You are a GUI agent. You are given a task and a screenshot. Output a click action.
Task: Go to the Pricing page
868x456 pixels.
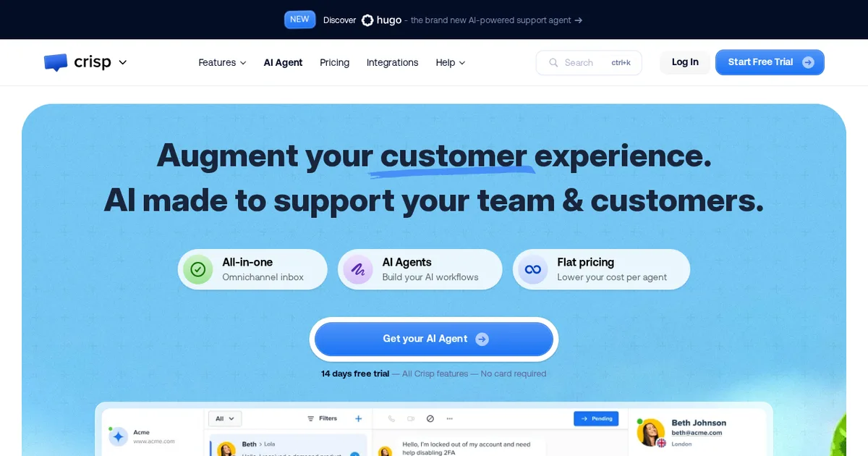(x=334, y=63)
